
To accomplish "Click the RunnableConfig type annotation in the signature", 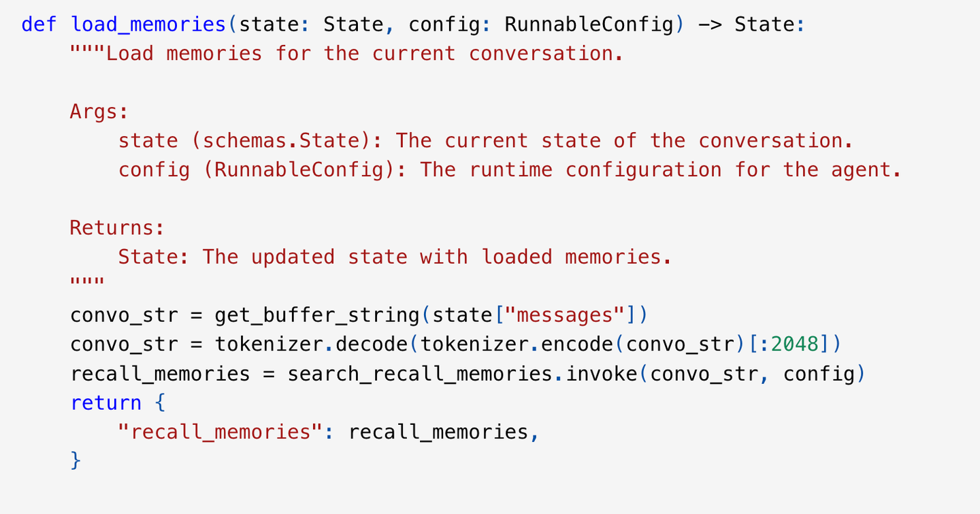I will coord(588,25).
